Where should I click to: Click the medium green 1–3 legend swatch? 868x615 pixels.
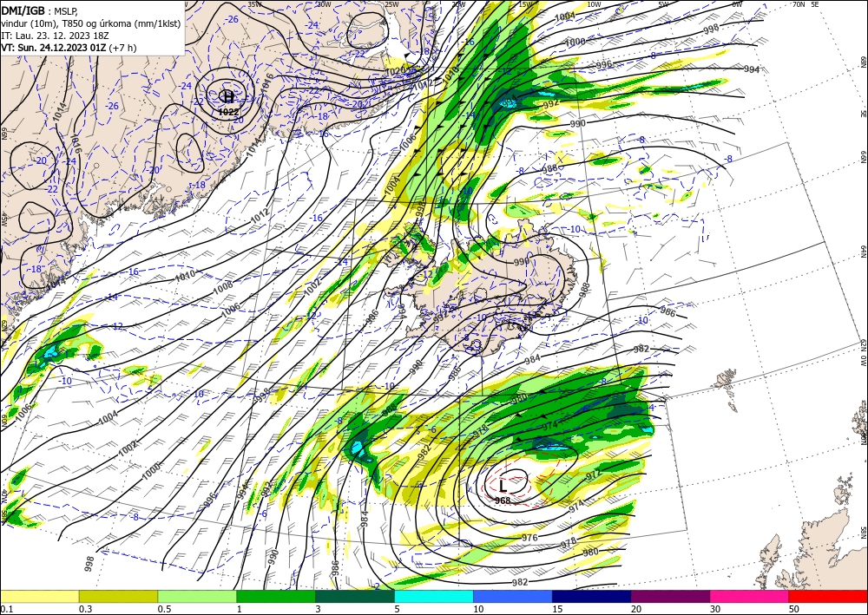tap(276, 596)
